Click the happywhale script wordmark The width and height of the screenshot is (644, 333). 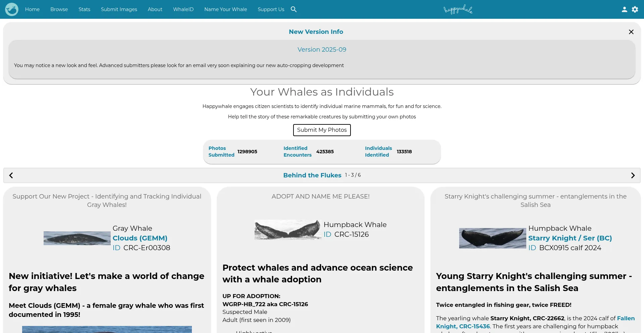[458, 9]
